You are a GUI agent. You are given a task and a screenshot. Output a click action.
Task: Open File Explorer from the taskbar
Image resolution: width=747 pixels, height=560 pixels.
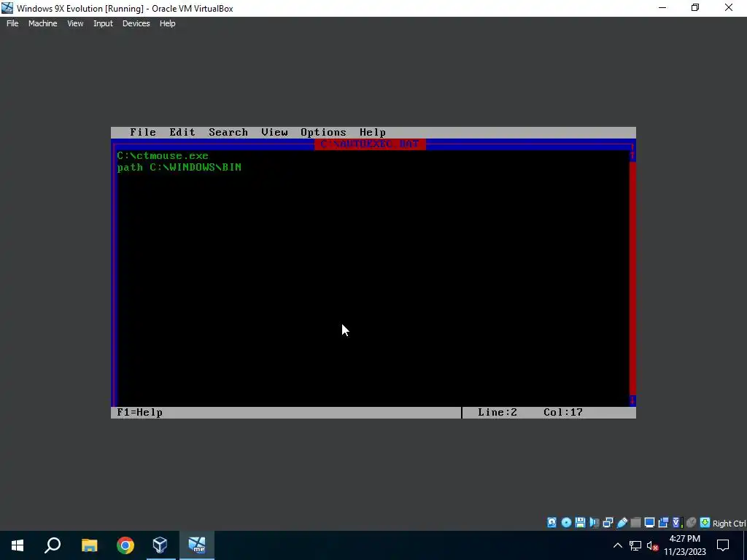(89, 545)
